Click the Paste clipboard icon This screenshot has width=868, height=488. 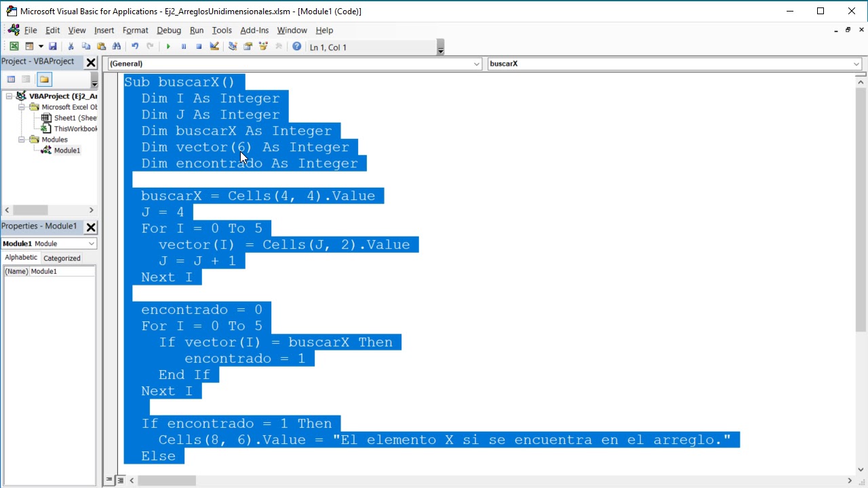coord(102,46)
